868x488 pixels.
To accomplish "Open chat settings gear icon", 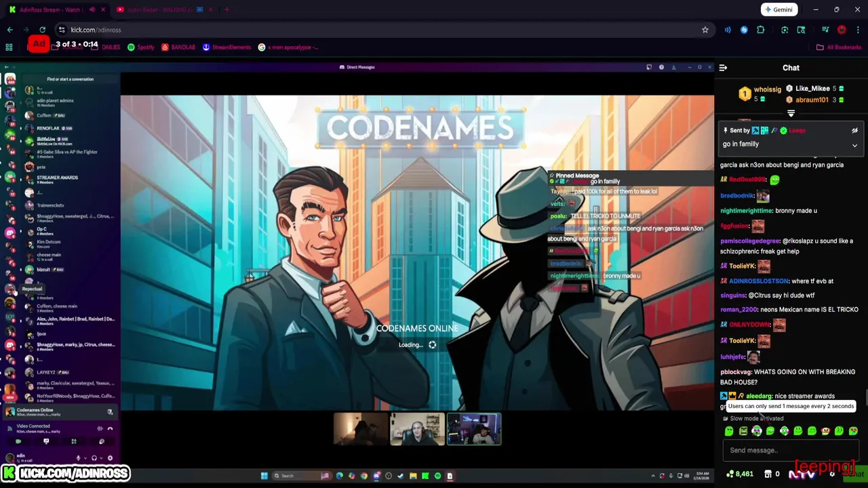I will pyautogui.click(x=832, y=474).
